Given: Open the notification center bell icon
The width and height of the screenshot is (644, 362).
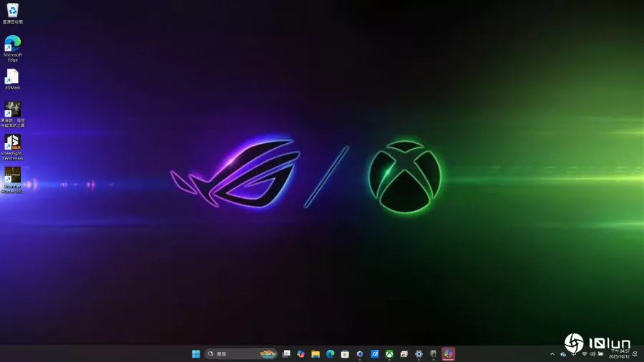Looking at the screenshot, I should coord(635,354).
